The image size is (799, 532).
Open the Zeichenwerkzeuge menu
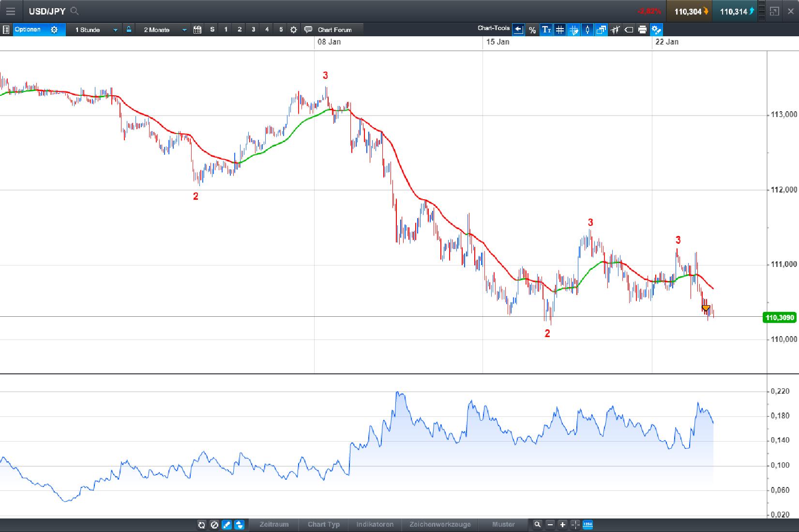tap(440, 525)
